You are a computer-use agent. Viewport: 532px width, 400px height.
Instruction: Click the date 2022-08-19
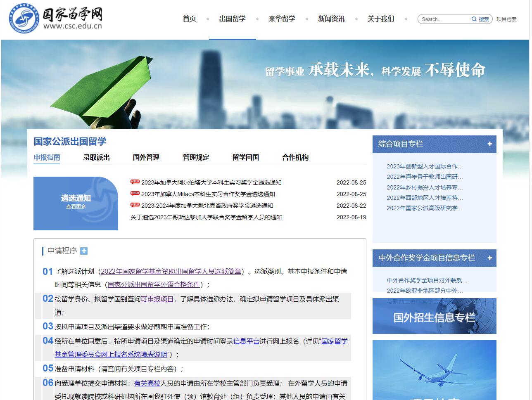(x=351, y=217)
